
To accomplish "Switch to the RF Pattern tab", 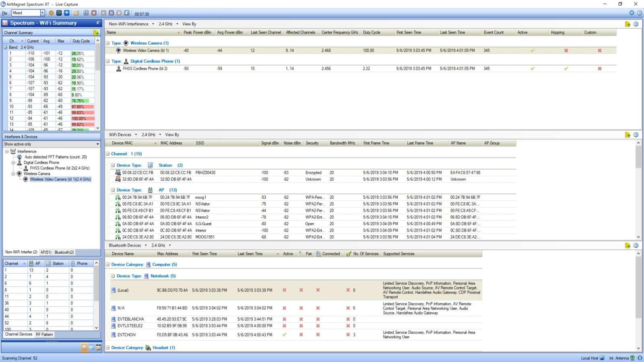I will (x=44, y=334).
